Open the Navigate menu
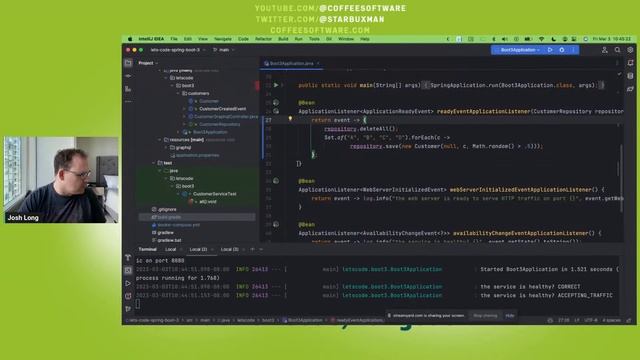Viewport: 640px width, 360px height. click(223, 39)
